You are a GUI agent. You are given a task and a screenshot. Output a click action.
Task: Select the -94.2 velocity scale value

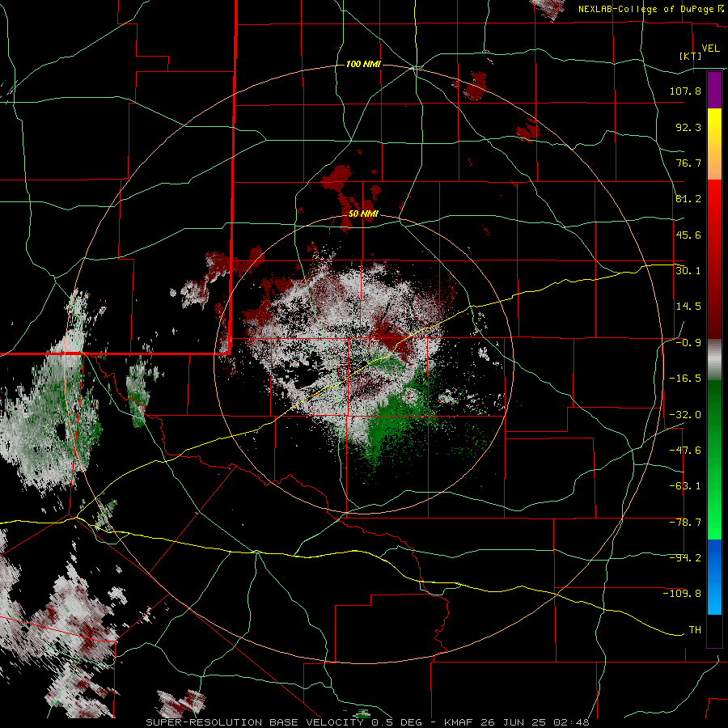[x=685, y=558]
